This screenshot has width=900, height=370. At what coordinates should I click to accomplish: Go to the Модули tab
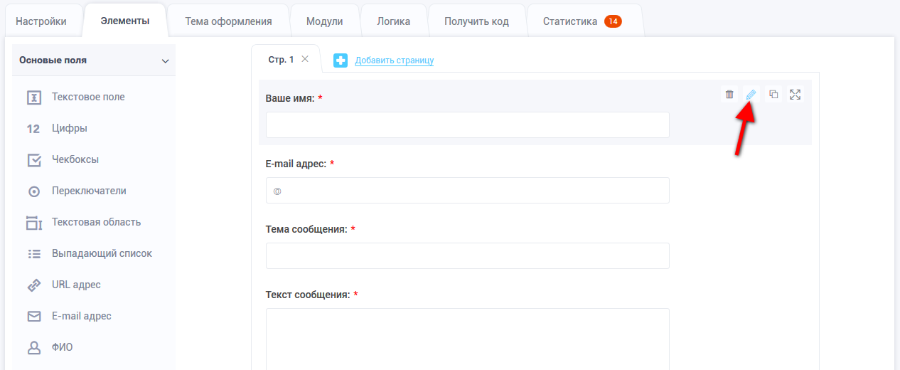point(324,22)
